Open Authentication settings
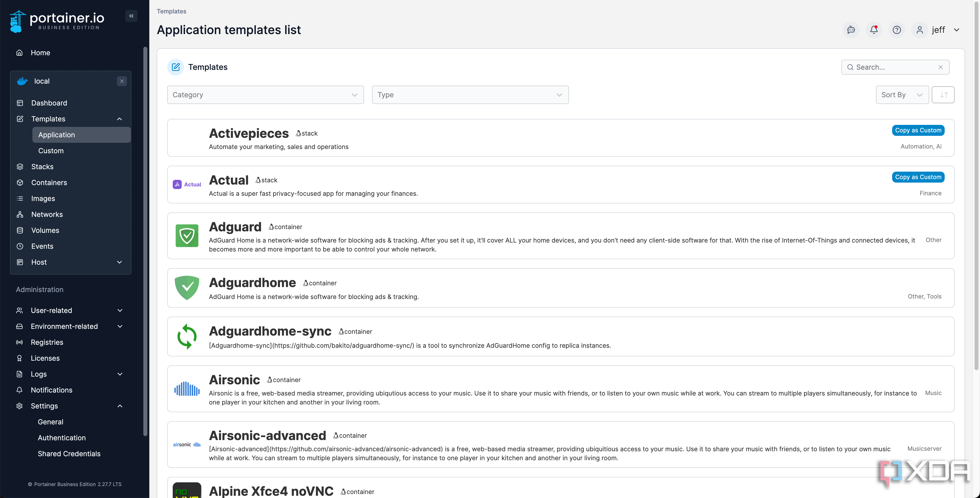 coord(62,438)
